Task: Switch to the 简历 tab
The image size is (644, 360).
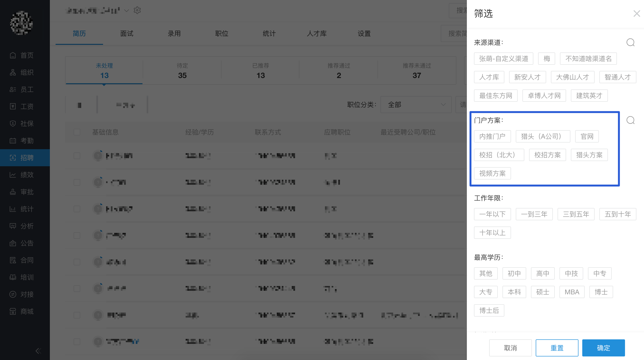Action: pos(79,33)
